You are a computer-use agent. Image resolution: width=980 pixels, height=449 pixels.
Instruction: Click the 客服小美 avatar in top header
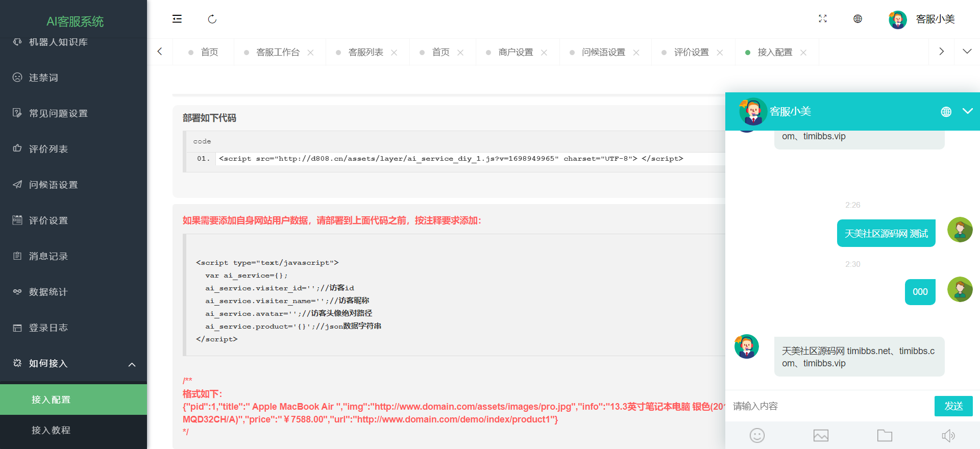point(898,19)
